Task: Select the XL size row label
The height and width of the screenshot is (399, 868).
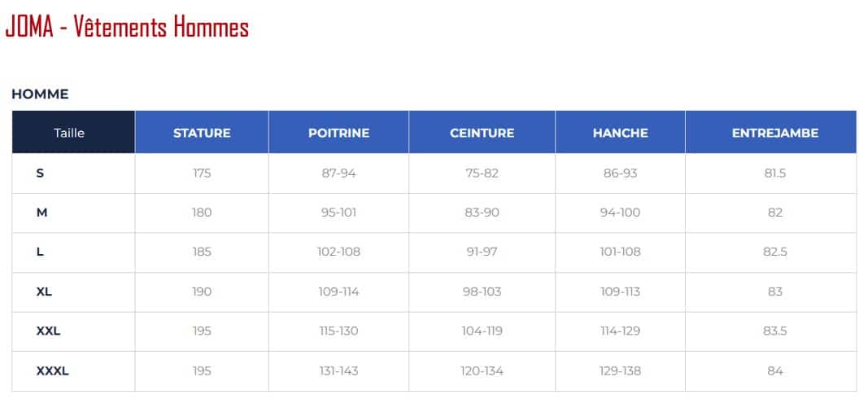Action: pos(44,292)
